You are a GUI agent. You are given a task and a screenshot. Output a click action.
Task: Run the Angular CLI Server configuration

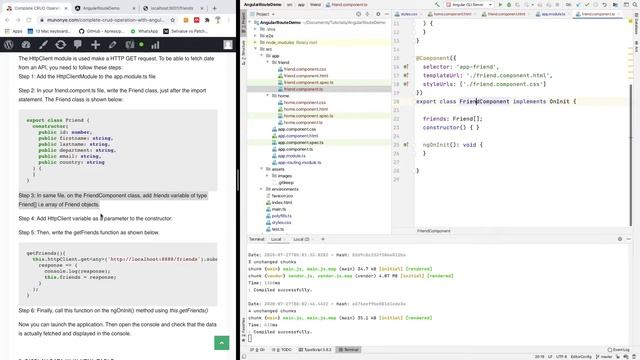[x=500, y=4]
